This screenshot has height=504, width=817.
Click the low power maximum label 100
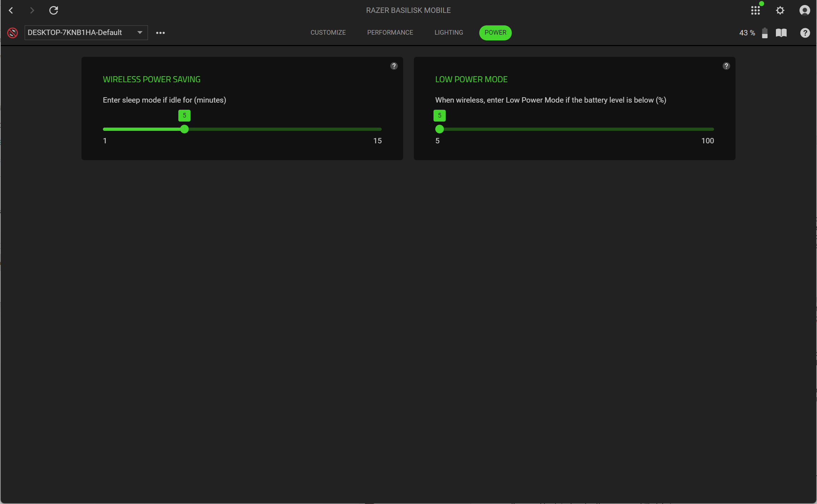pyautogui.click(x=708, y=141)
